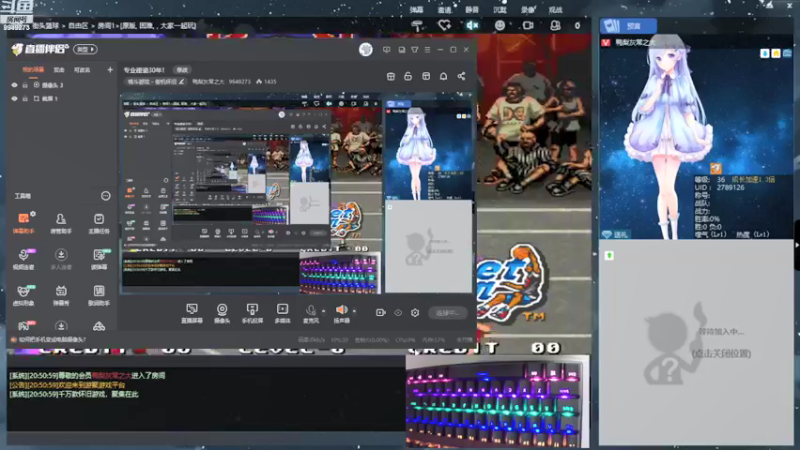Hide the 摄像头 3 source with eye icon
Viewport: 800px width, 450px height.
[14, 85]
